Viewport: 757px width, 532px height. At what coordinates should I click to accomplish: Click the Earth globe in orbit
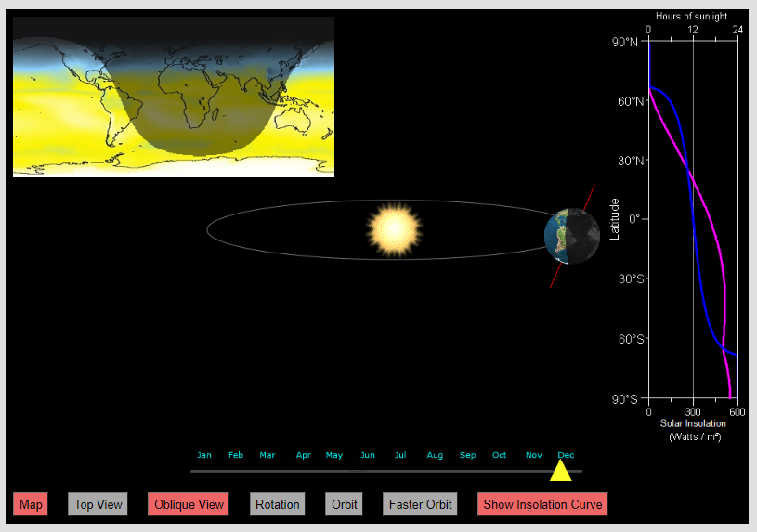pos(572,236)
